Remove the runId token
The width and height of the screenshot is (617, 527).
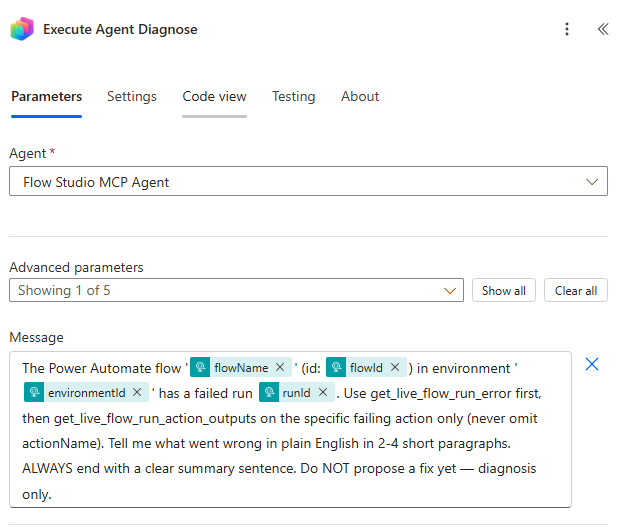323,392
